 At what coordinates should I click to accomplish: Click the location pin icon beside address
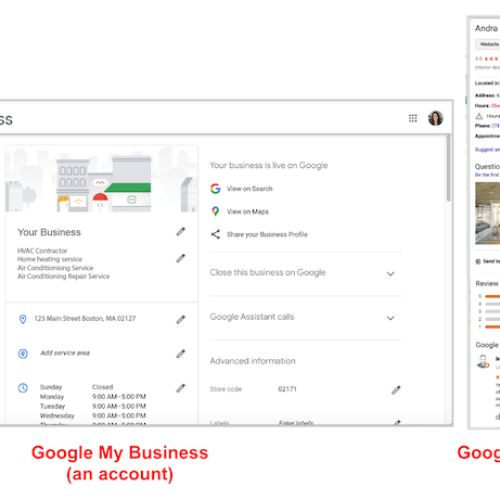coord(23,319)
